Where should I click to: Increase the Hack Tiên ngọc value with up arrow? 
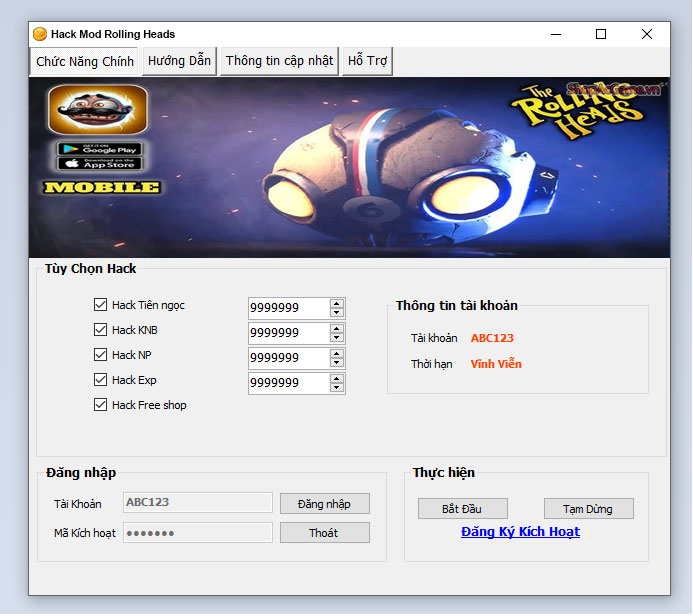[x=337, y=304]
